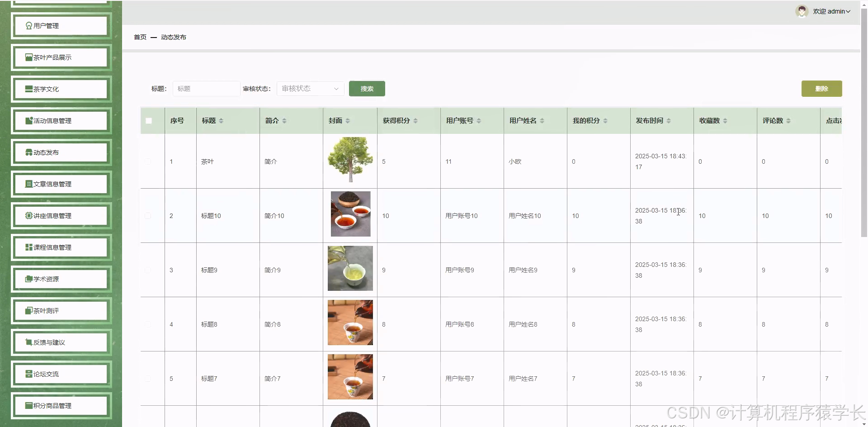Open 茶叶产品展示 menu item
This screenshot has height=427, width=868.
pos(61,57)
